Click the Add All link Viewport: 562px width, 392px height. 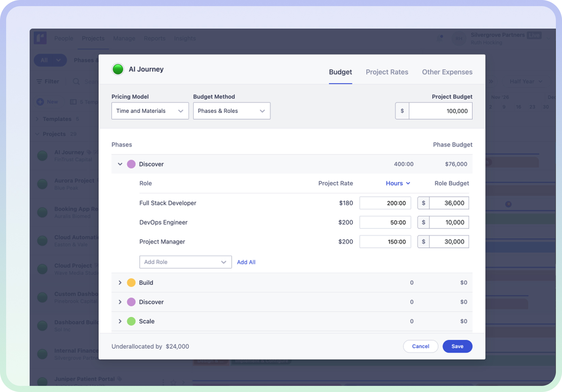click(x=246, y=262)
